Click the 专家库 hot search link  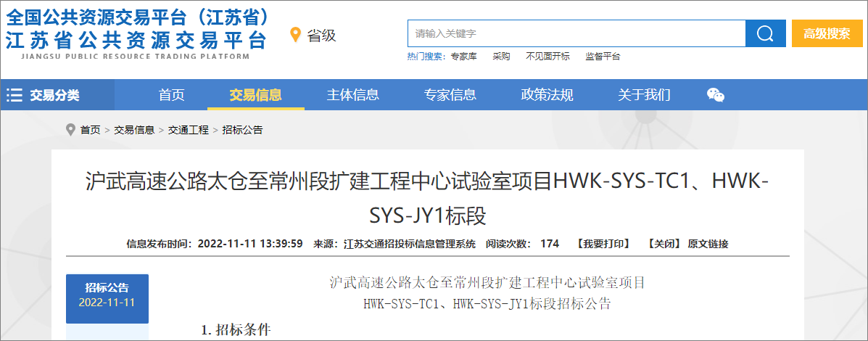[x=463, y=57]
